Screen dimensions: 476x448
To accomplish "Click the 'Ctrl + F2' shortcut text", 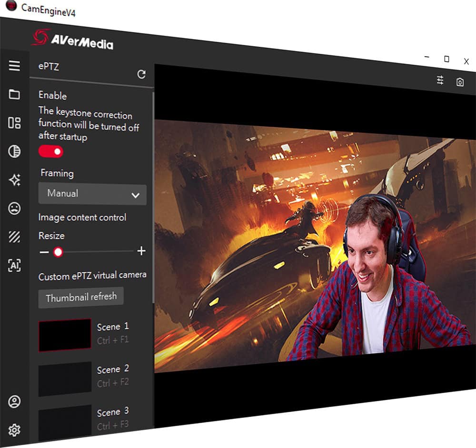I will click(113, 383).
